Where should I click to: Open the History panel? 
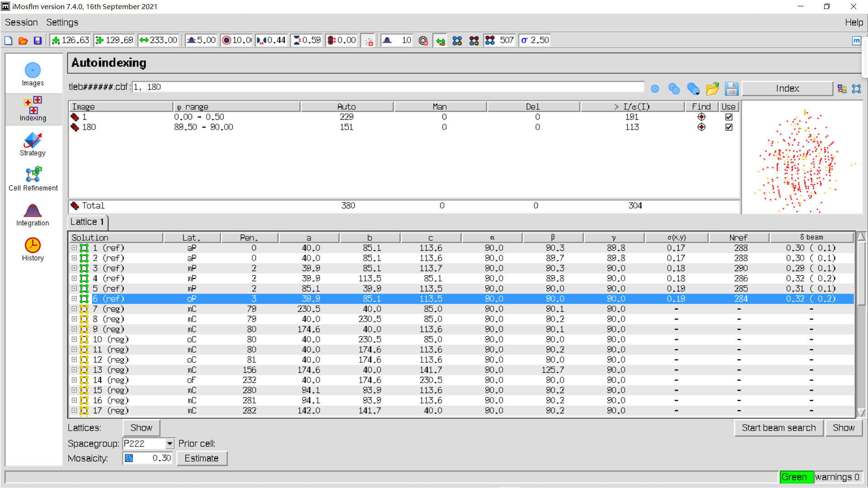point(33,249)
